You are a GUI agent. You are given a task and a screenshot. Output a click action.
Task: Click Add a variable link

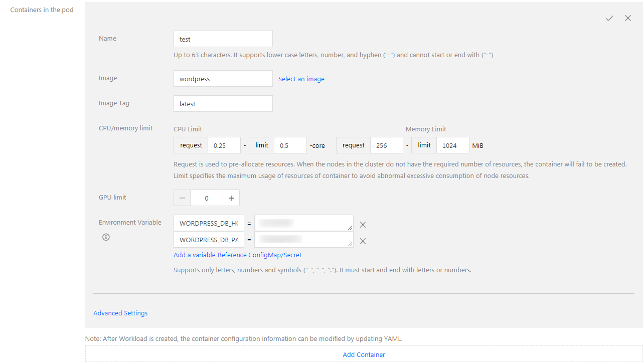(195, 255)
